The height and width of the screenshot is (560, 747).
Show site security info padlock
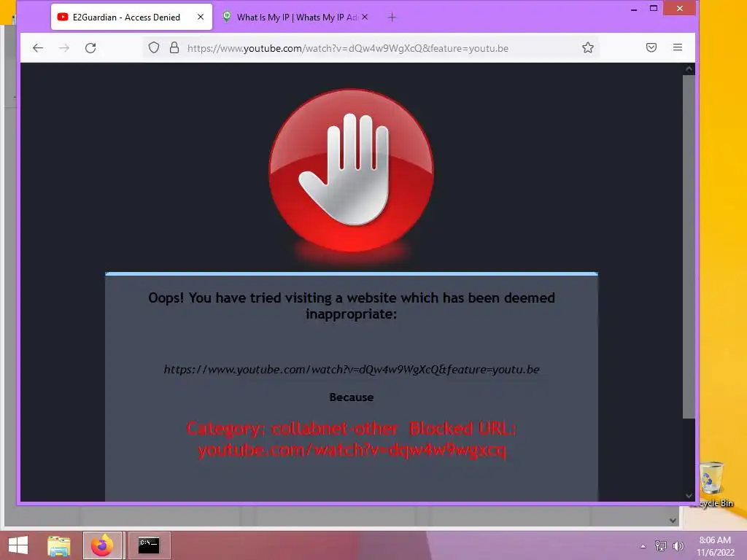click(x=174, y=47)
